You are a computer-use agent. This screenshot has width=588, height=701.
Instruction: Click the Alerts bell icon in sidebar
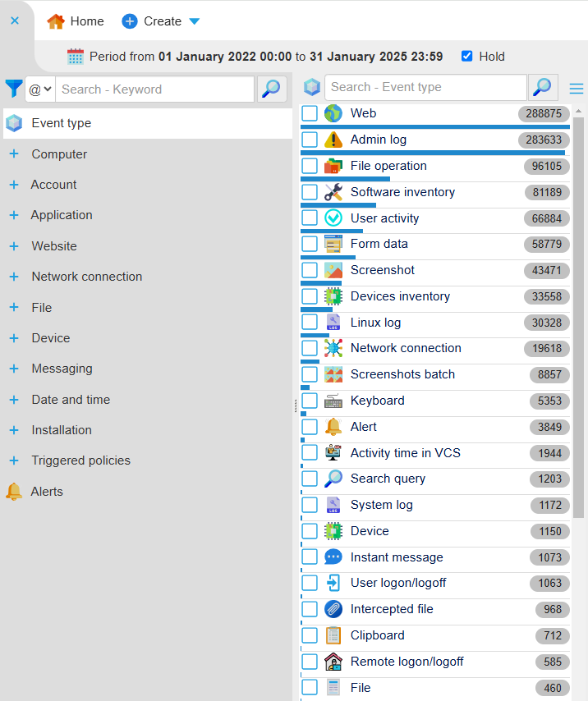tap(13, 492)
